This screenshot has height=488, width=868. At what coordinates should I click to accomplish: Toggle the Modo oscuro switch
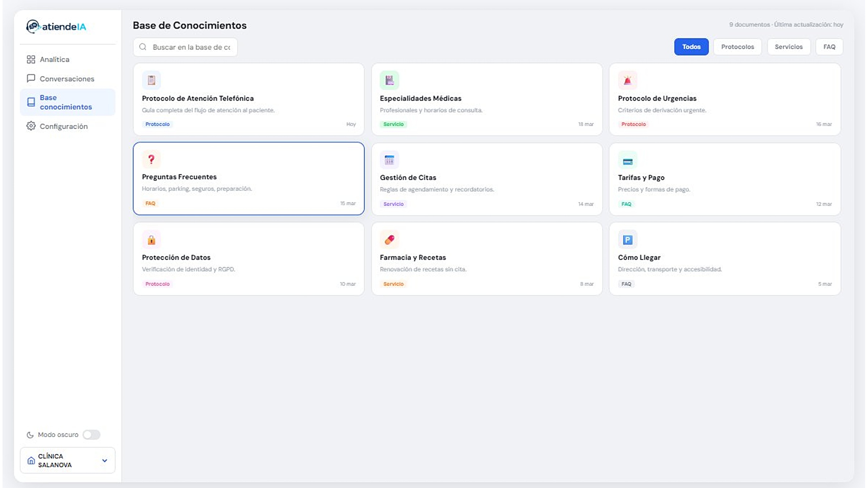click(91, 435)
